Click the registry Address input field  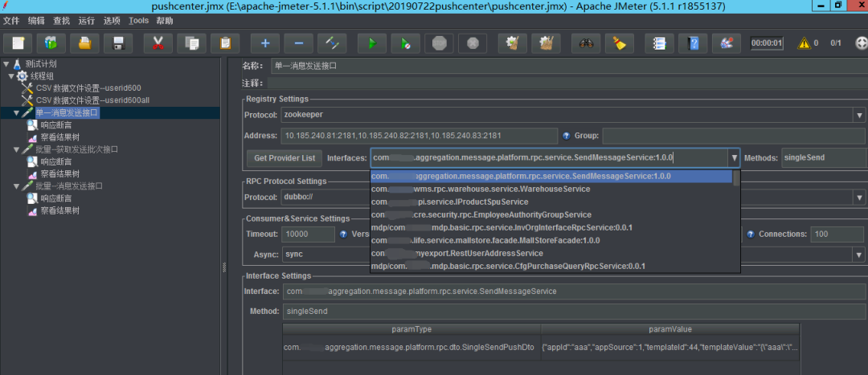click(x=420, y=136)
